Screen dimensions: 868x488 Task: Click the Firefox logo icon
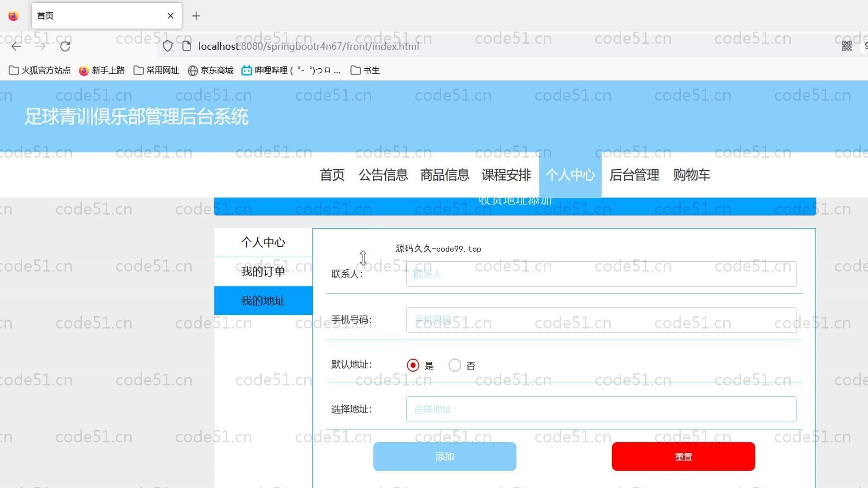point(14,16)
